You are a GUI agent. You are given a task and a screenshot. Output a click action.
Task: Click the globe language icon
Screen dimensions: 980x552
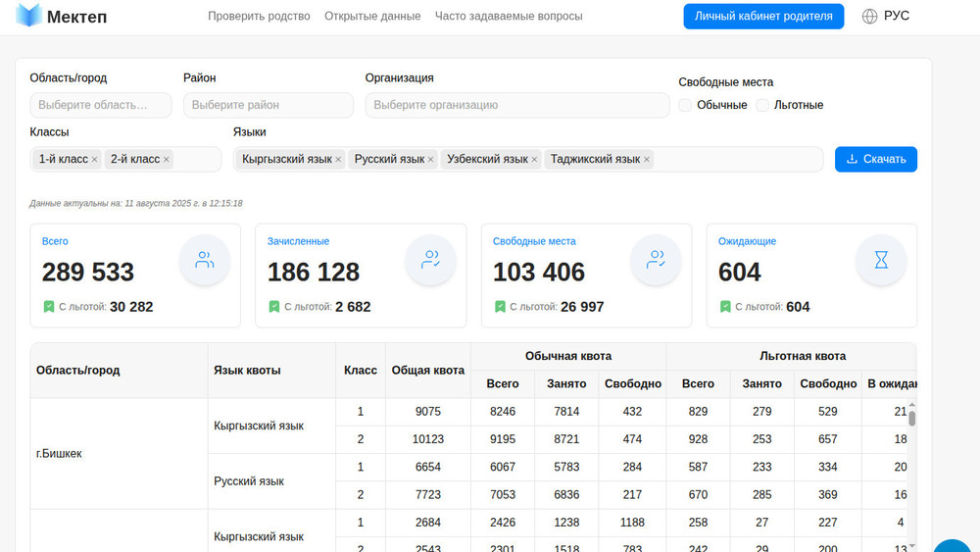(x=869, y=17)
